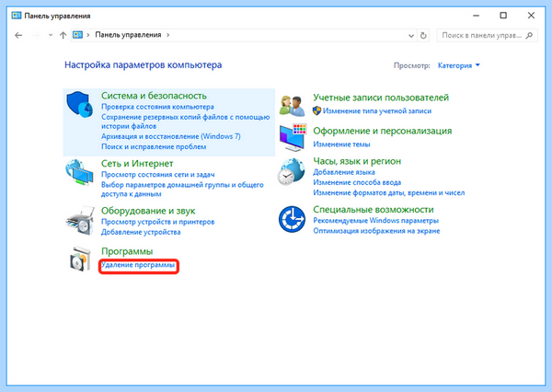Open Сохранение резервных копий файлов link
552x392 pixels.
(186, 121)
